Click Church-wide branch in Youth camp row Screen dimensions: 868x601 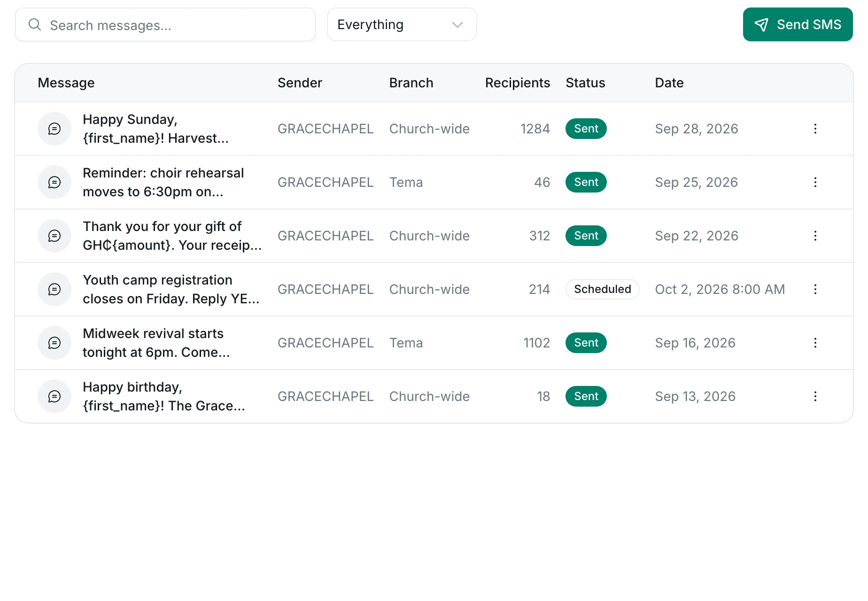pyautogui.click(x=429, y=289)
